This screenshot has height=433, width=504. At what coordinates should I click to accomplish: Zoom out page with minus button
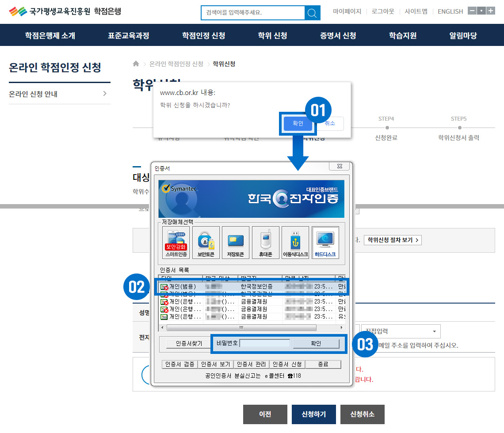coord(472,11)
